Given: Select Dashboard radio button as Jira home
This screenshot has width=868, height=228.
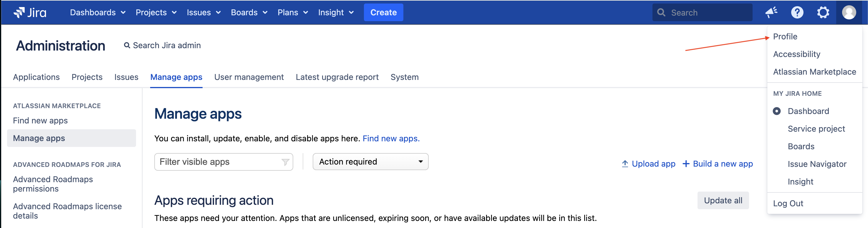Looking at the screenshot, I should click(x=777, y=111).
